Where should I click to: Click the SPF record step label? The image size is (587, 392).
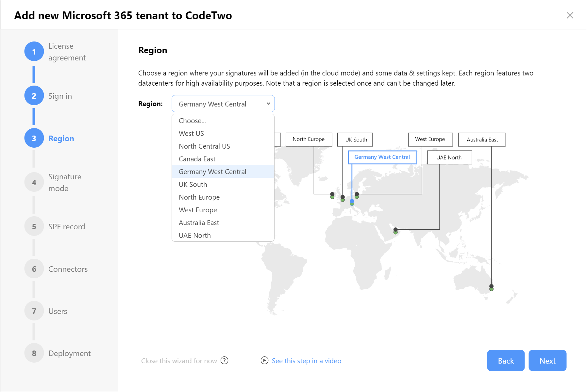67,227
